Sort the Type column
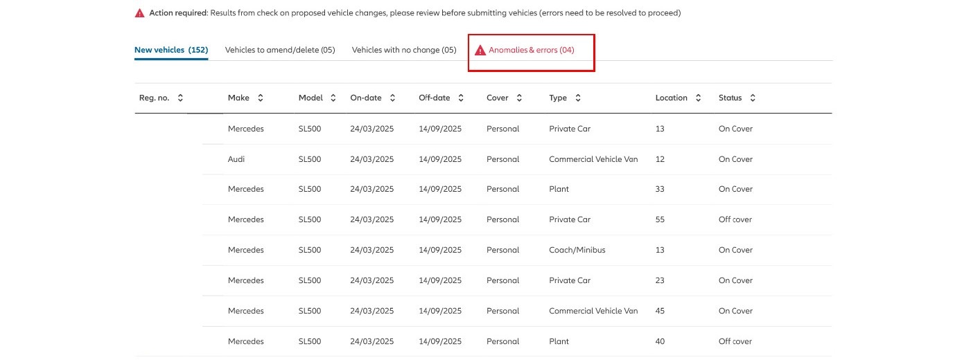Viewport: 980px width, 362px height. point(578,98)
